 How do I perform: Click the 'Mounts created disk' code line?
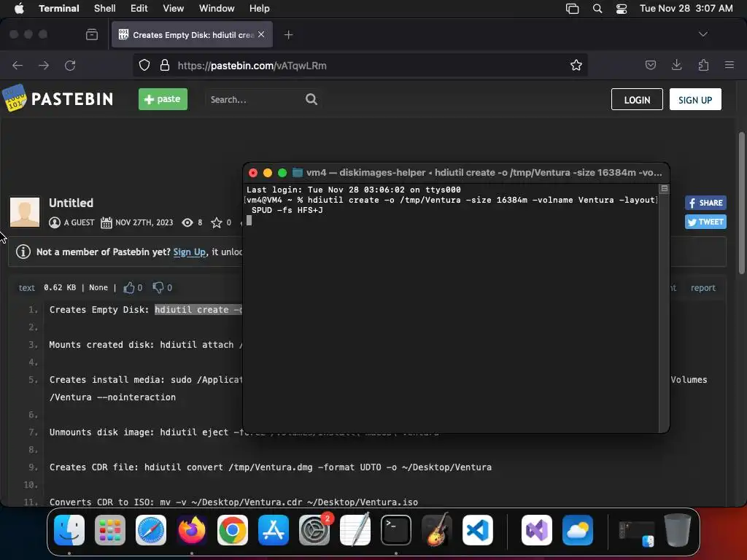(x=145, y=345)
